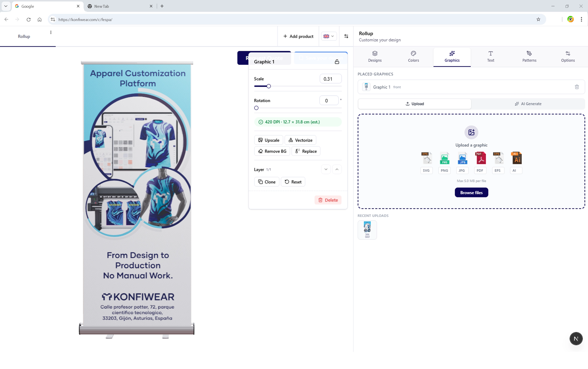
Task: Click the AI file type icon
Action: pos(516,158)
